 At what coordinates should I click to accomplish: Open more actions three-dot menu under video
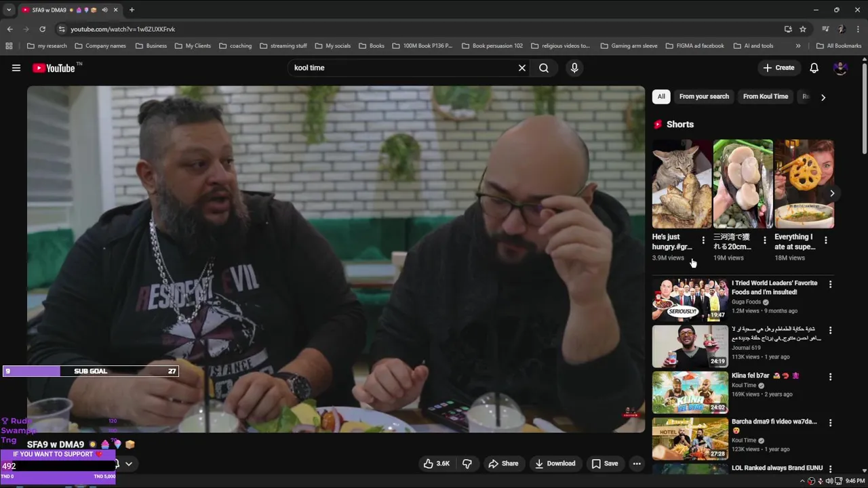[636, 464]
